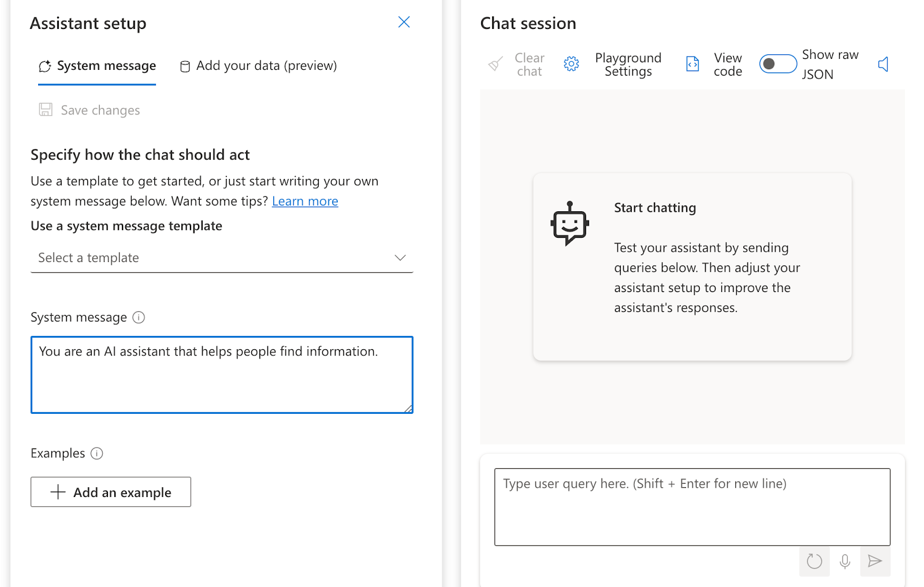
Task: Open the Learn more link
Action: pyautogui.click(x=305, y=201)
